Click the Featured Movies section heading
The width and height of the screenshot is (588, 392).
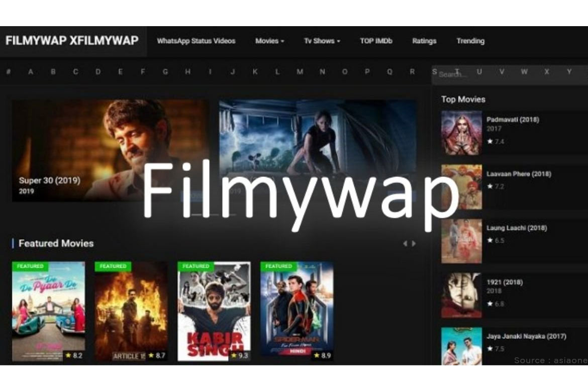(x=56, y=243)
